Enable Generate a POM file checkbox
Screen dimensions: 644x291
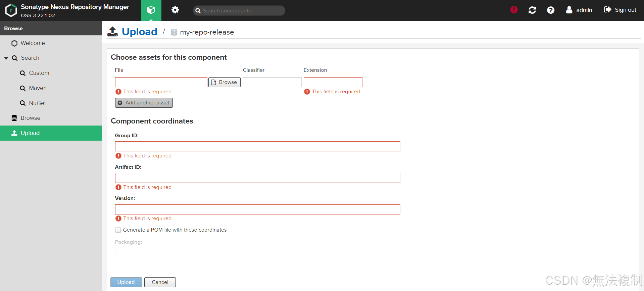coord(118,230)
